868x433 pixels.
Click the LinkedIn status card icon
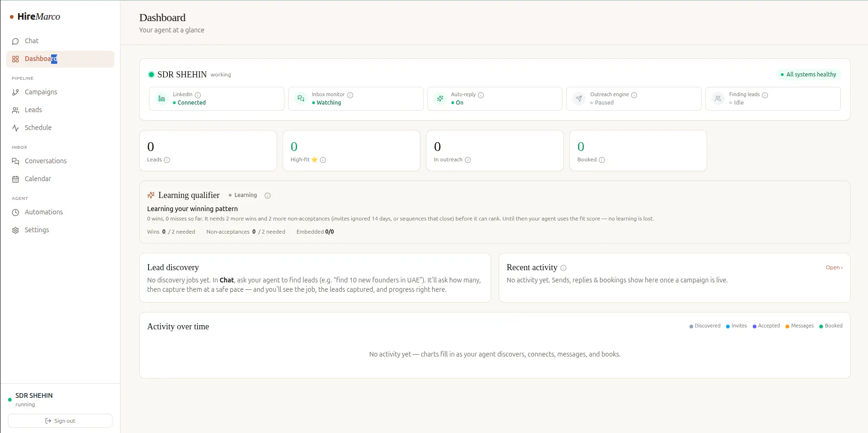[162, 99]
